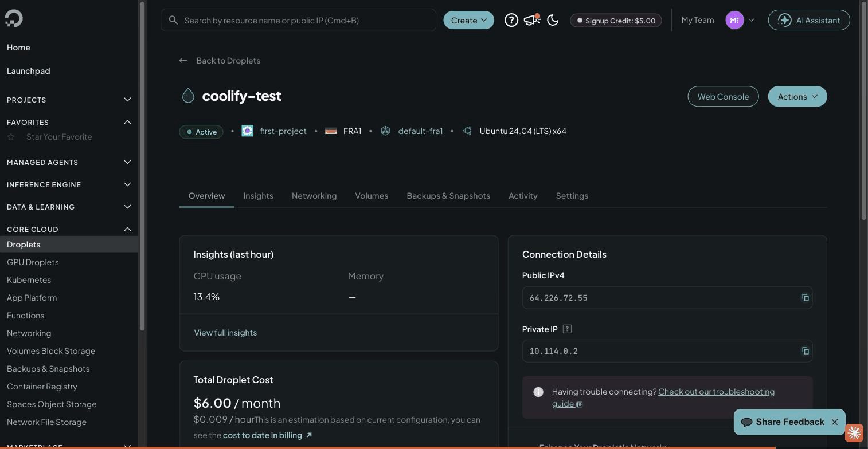Open the help question mark icon
This screenshot has width=868, height=449.
tap(511, 20)
